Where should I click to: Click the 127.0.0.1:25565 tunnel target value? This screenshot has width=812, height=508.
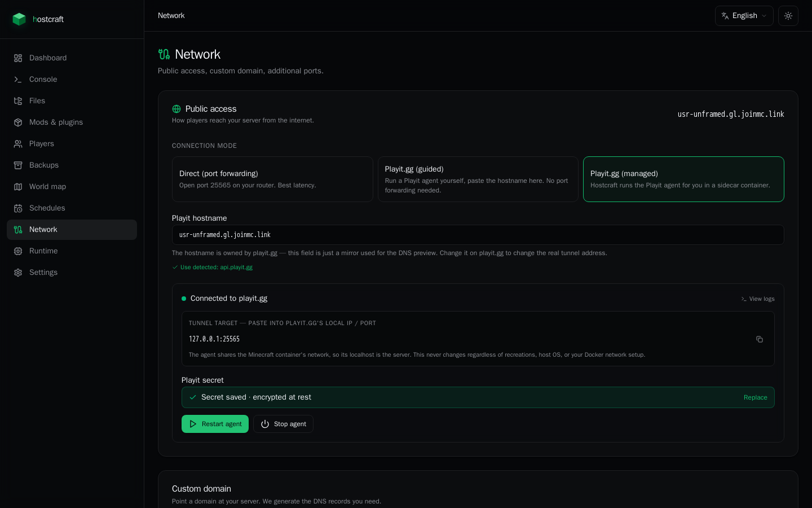(214, 339)
